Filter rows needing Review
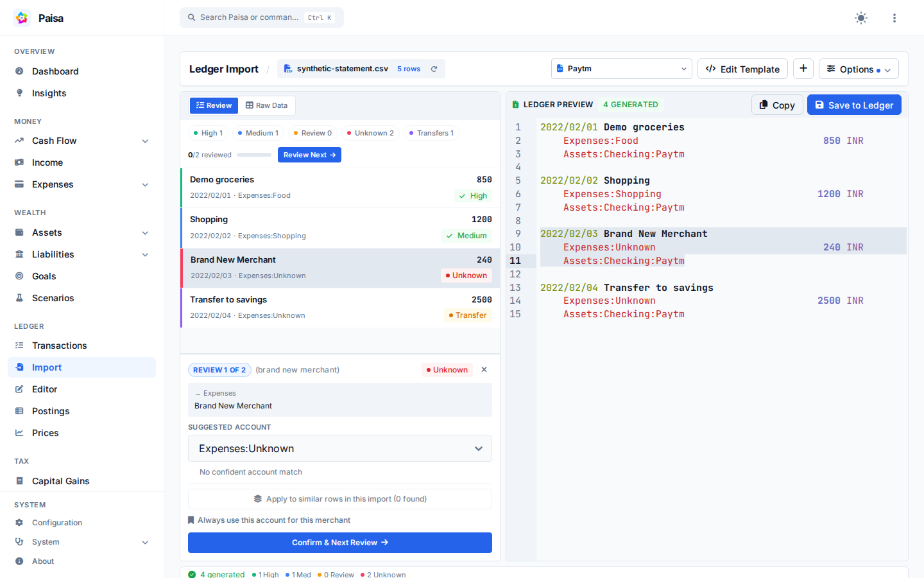Viewport: 924px width, 578px height. [312, 133]
